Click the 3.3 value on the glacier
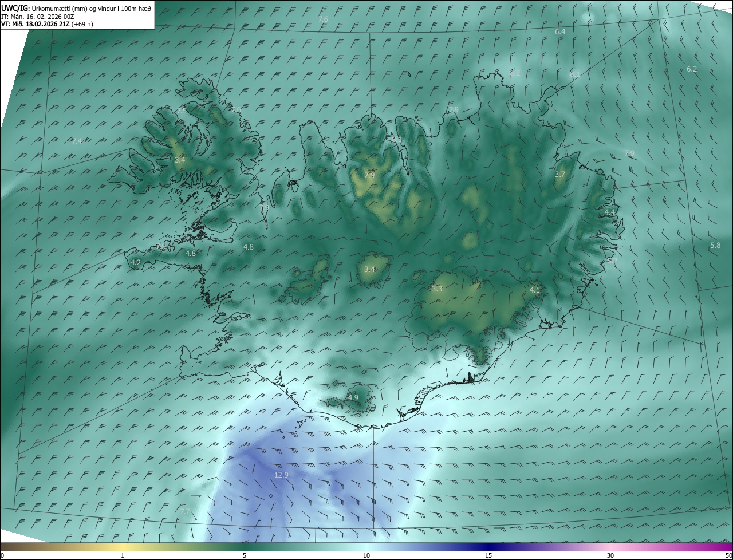 pos(437,289)
